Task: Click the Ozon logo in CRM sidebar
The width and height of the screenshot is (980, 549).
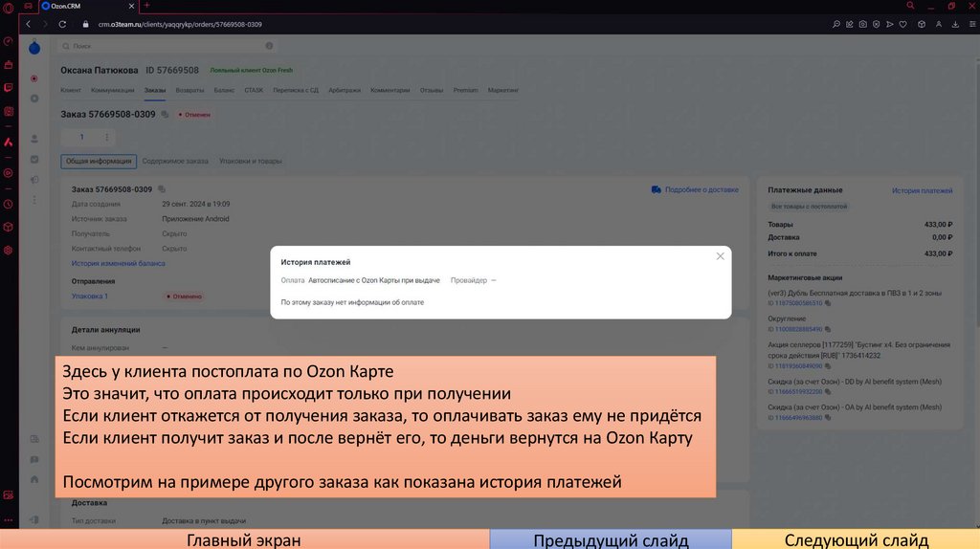Action: [x=34, y=48]
